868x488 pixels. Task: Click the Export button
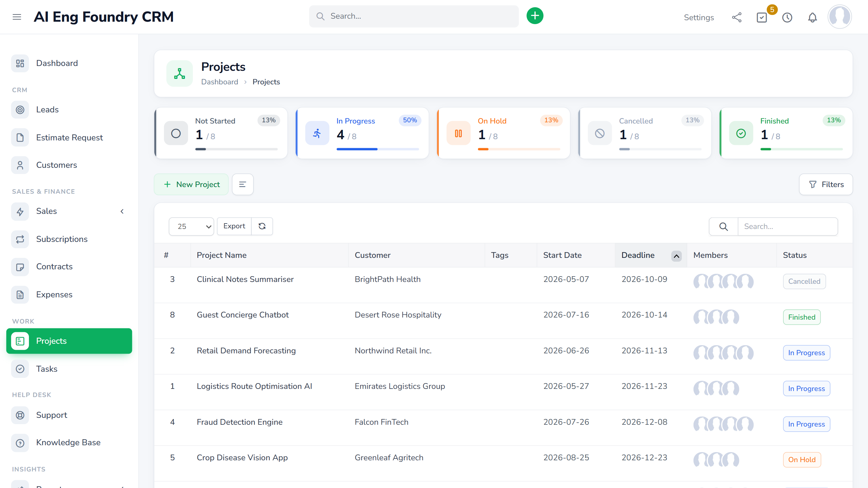pos(234,226)
